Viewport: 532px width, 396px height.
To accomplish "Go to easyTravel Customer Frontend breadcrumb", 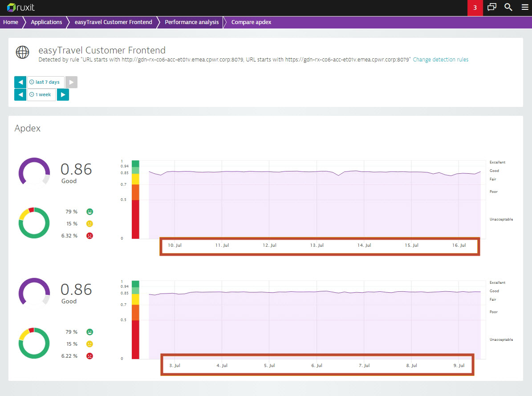I will click(x=114, y=22).
